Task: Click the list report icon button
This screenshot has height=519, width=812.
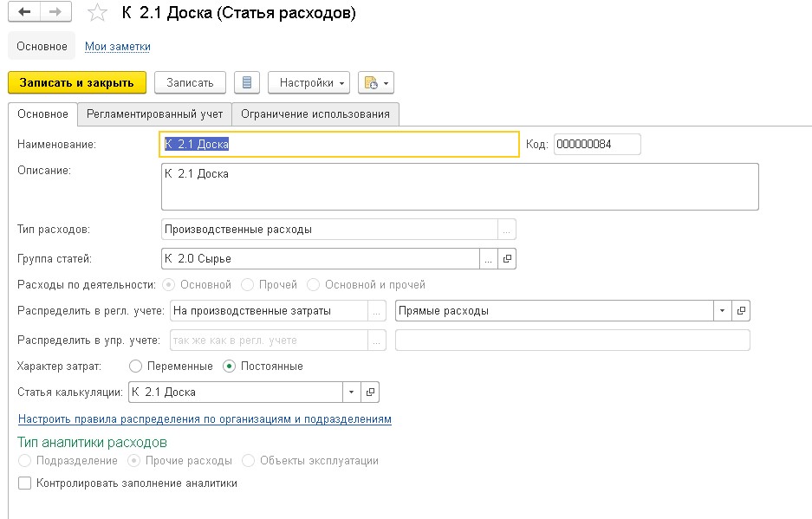Action: 247,82
